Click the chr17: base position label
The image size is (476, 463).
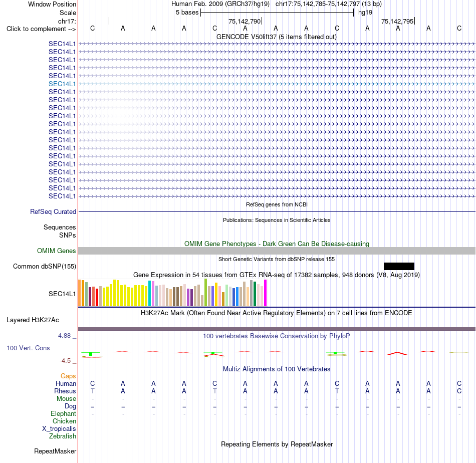coord(67,21)
